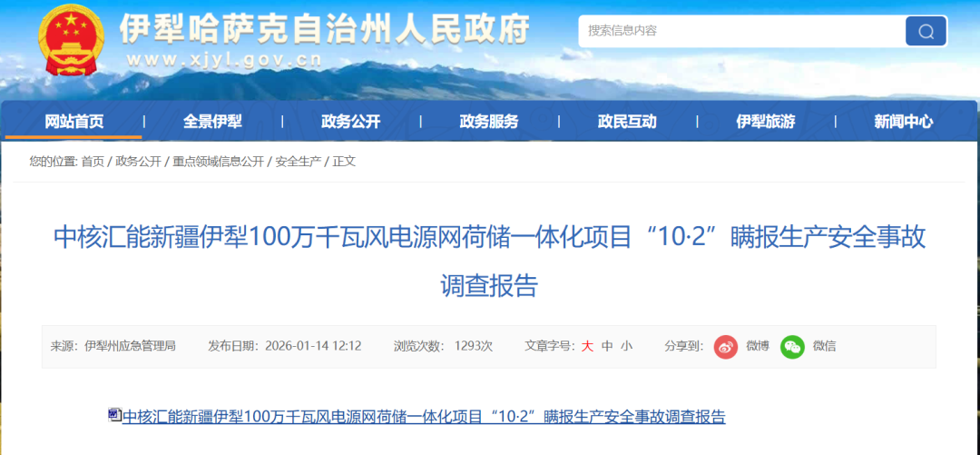Image resolution: width=980 pixels, height=455 pixels.
Task: Click the 微博 share label
Action: [758, 346]
